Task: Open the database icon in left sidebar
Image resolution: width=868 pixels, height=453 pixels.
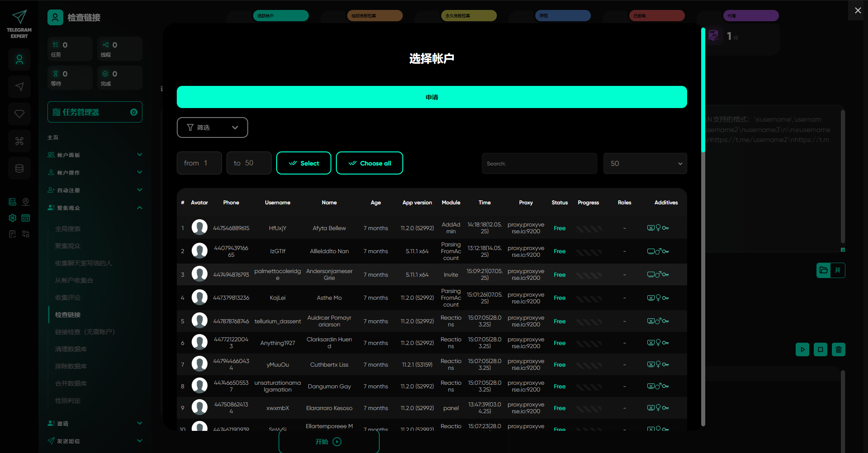Action: pyautogui.click(x=19, y=168)
